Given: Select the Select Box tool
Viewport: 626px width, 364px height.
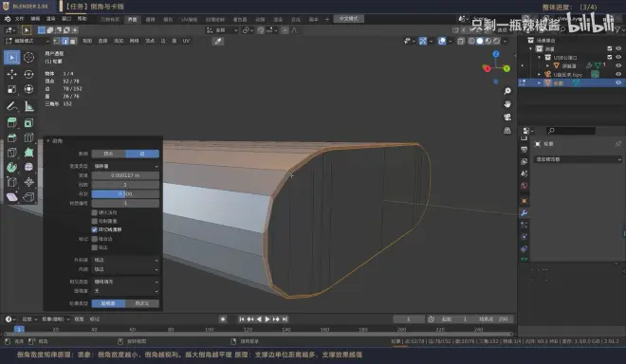Looking at the screenshot, I should tap(12, 58).
